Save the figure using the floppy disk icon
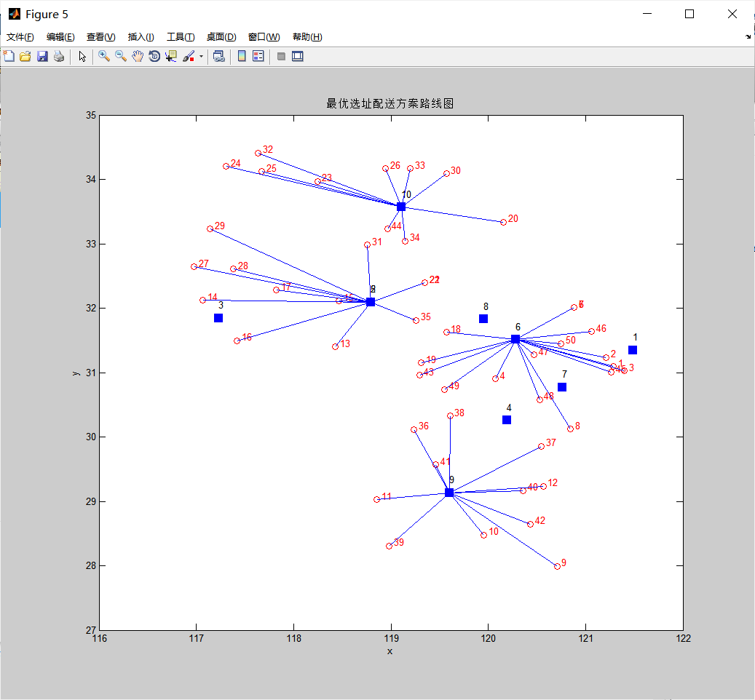The height and width of the screenshot is (700, 755). 42,56
